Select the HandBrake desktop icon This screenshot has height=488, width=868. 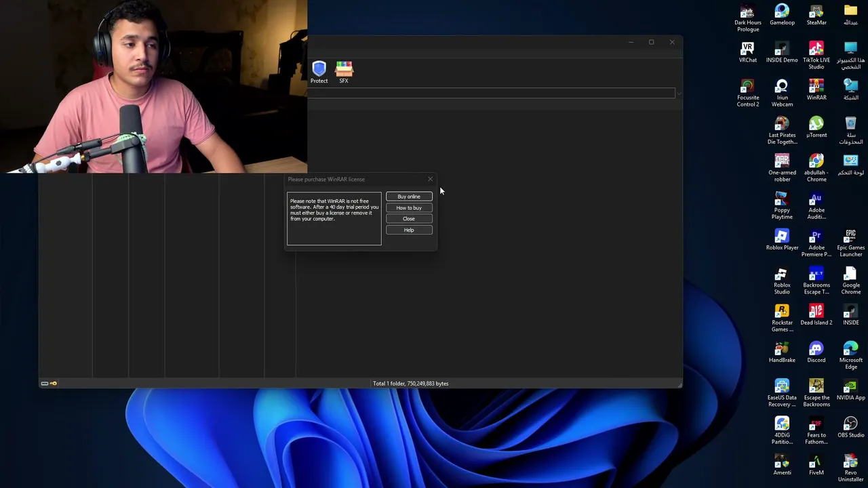click(x=782, y=352)
